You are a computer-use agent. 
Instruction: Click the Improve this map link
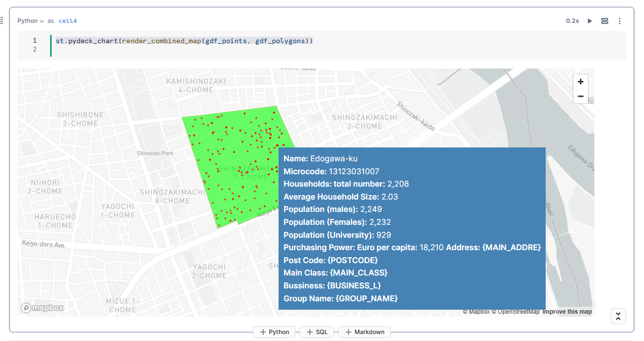click(567, 312)
